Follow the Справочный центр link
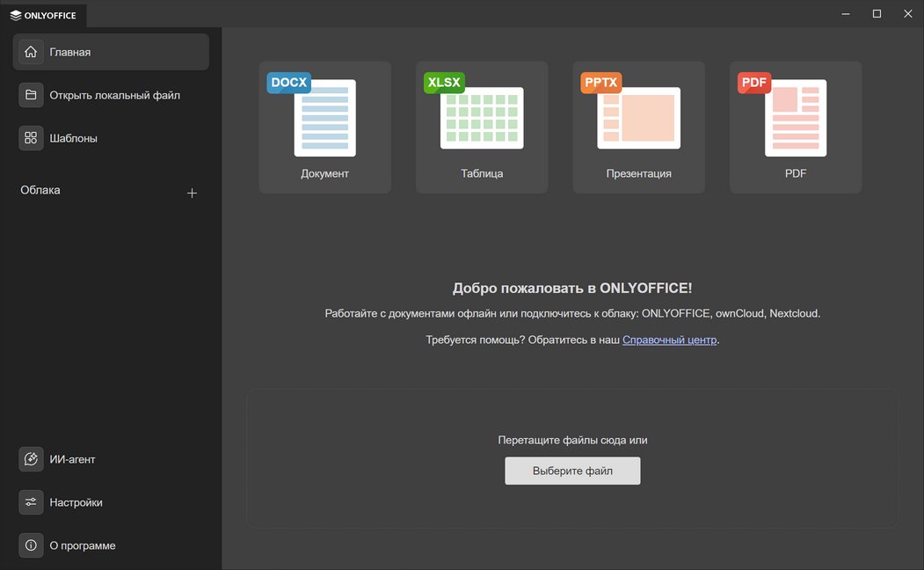The height and width of the screenshot is (570, 924). 670,340
